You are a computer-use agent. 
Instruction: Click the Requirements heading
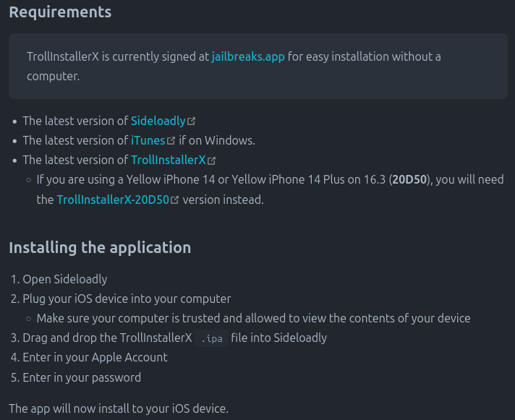[60, 12]
